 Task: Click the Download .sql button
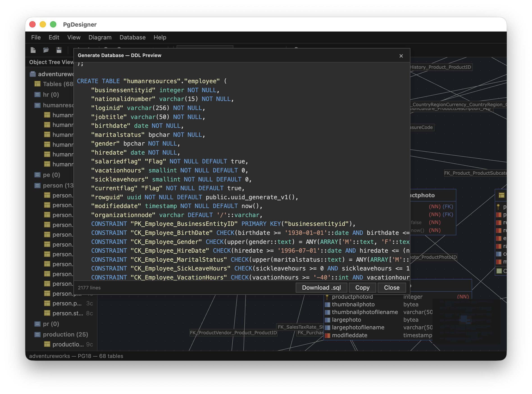(321, 287)
